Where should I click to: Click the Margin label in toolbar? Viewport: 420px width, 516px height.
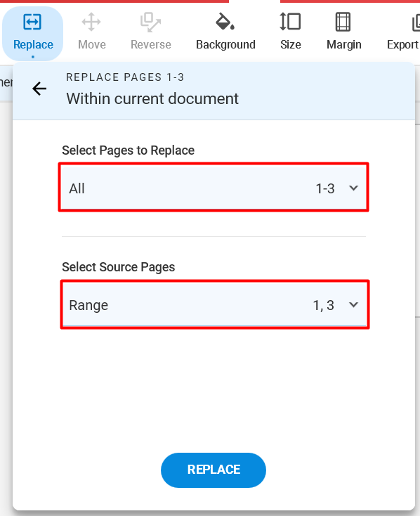click(x=344, y=45)
